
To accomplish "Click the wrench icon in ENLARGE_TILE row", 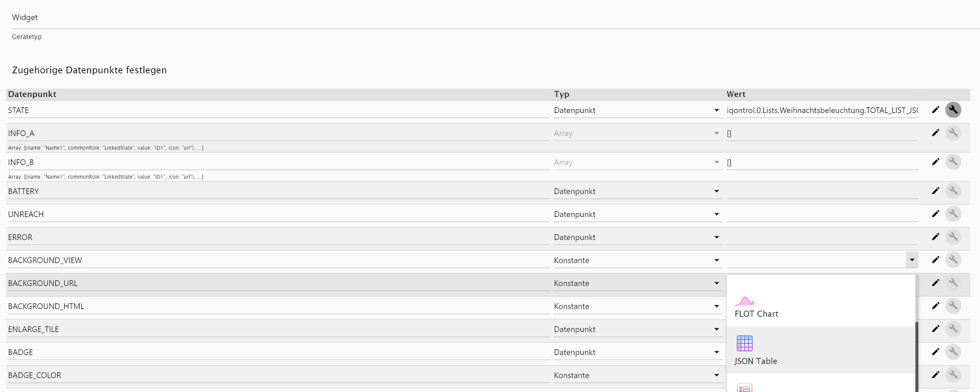I will pos(953,329).
